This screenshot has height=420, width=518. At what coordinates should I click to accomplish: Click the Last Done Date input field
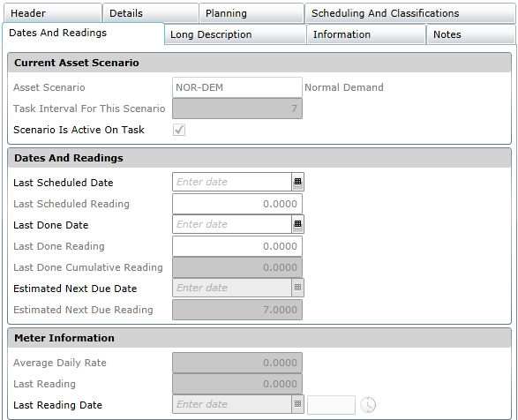tap(232, 224)
